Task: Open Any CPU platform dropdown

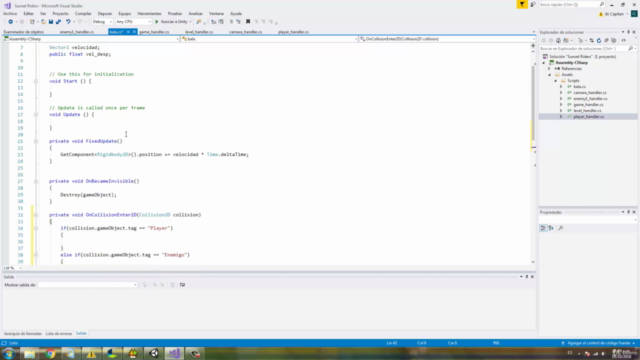Action: (133, 22)
